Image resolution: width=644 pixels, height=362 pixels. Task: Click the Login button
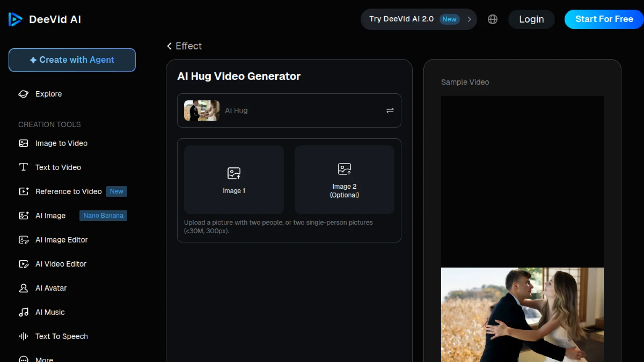coord(531,19)
